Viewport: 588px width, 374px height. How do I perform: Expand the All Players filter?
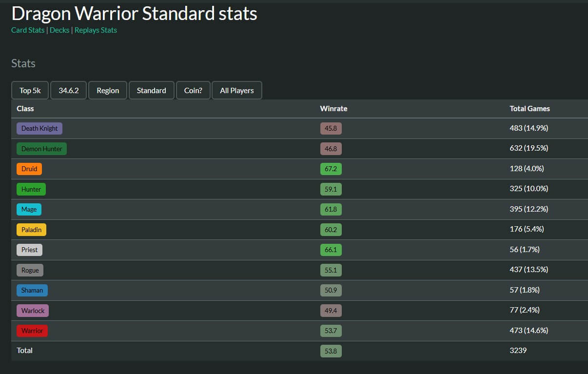click(x=236, y=90)
